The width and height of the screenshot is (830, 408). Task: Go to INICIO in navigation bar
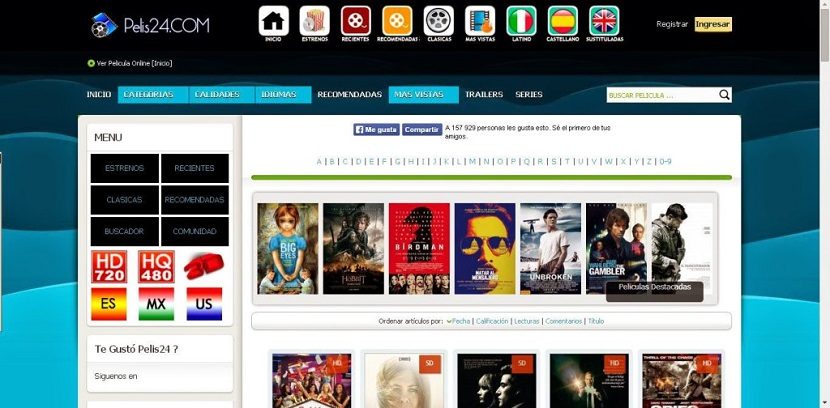tap(99, 95)
